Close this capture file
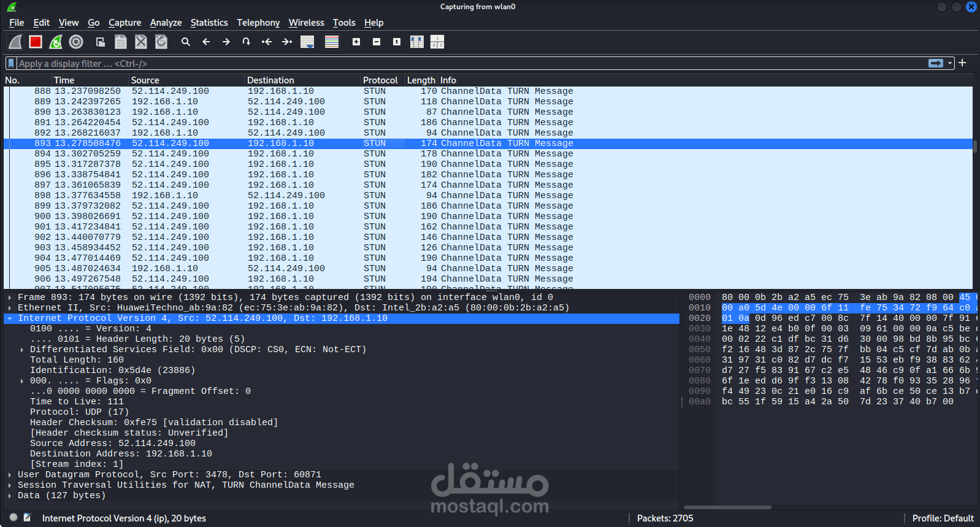The width and height of the screenshot is (980, 527). click(141, 42)
